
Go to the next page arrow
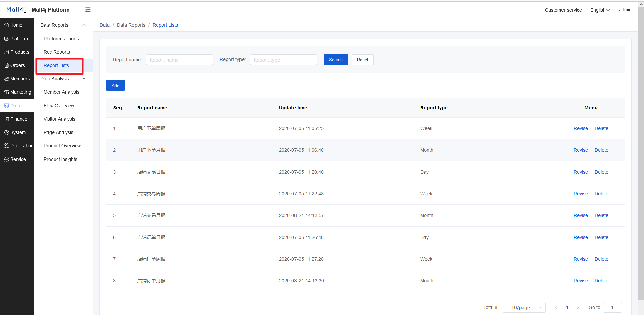(578, 307)
